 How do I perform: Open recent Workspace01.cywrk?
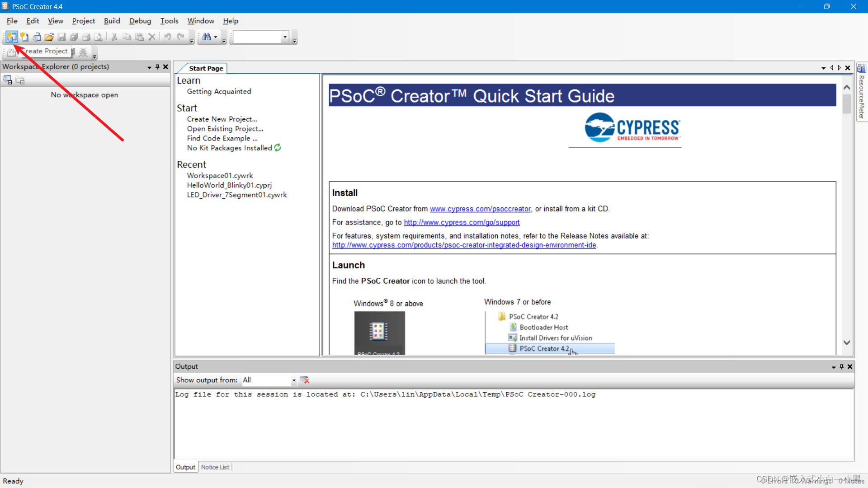[x=220, y=175]
